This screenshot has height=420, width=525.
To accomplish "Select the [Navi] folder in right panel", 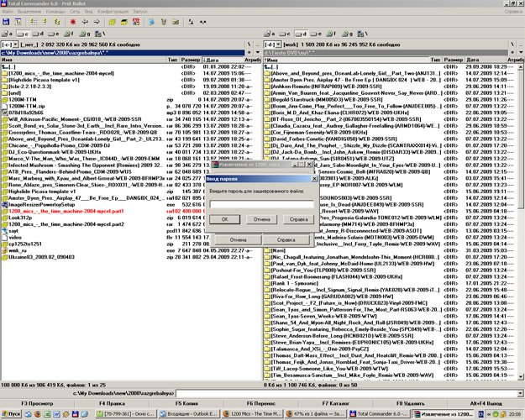I will pos(278,250).
